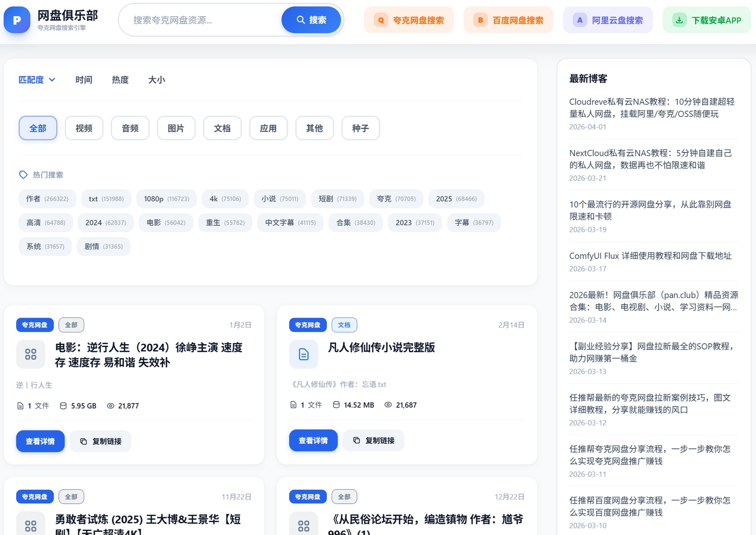This screenshot has height=535, width=756.
Task: Open the ComfyUI Flux tutorial blog link
Action: [650, 256]
